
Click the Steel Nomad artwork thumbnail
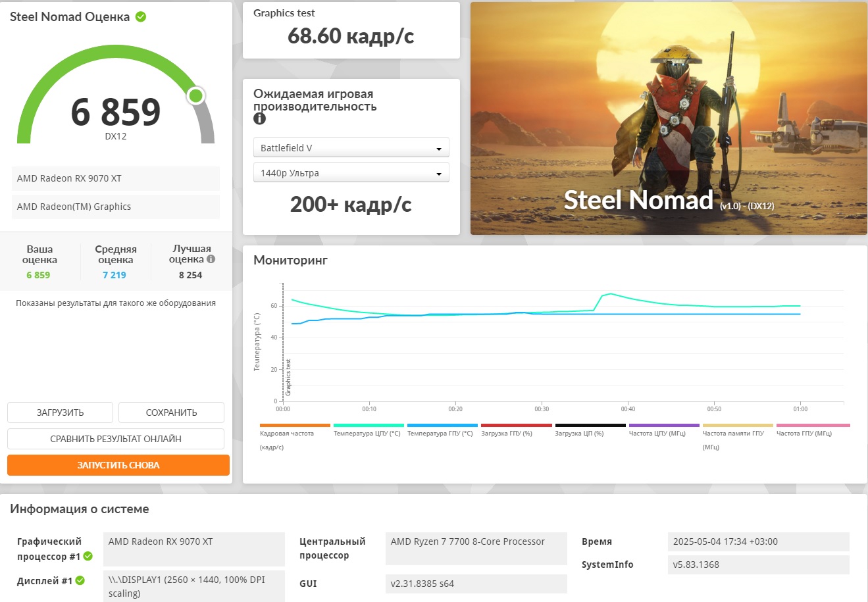point(669,118)
